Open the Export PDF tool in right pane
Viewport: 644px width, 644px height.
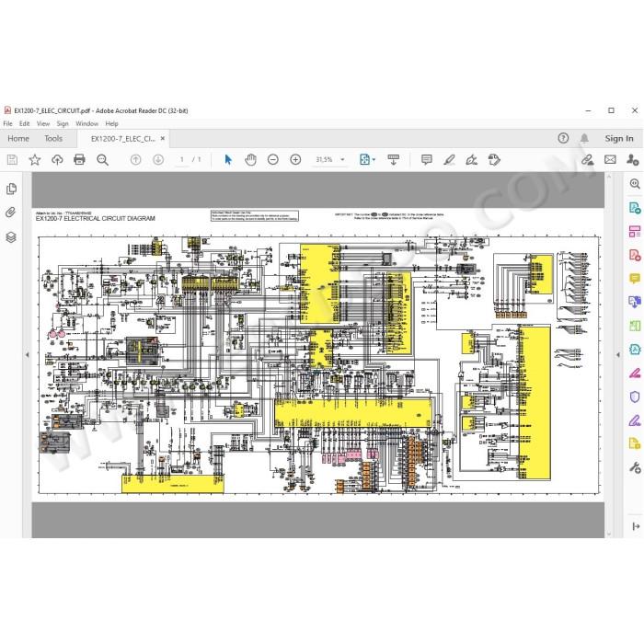click(635, 207)
